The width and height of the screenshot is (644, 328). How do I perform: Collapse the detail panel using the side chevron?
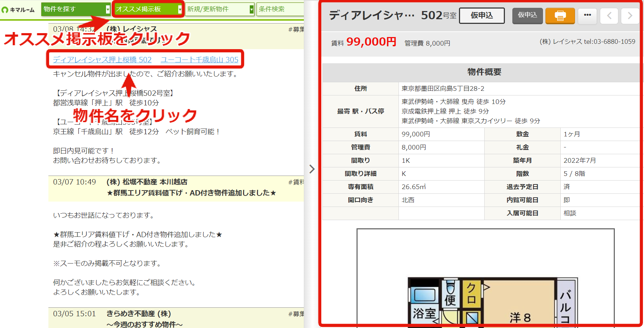pos(312,169)
